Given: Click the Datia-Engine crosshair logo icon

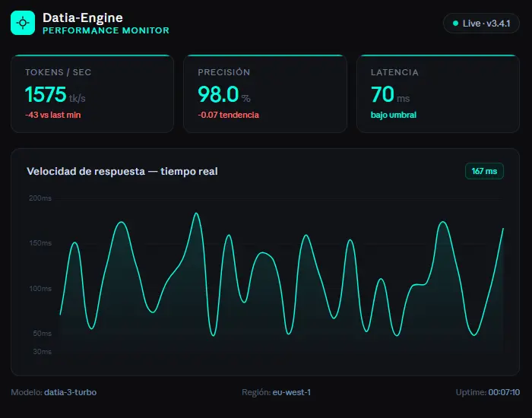Looking at the screenshot, I should pyautogui.click(x=23, y=23).
